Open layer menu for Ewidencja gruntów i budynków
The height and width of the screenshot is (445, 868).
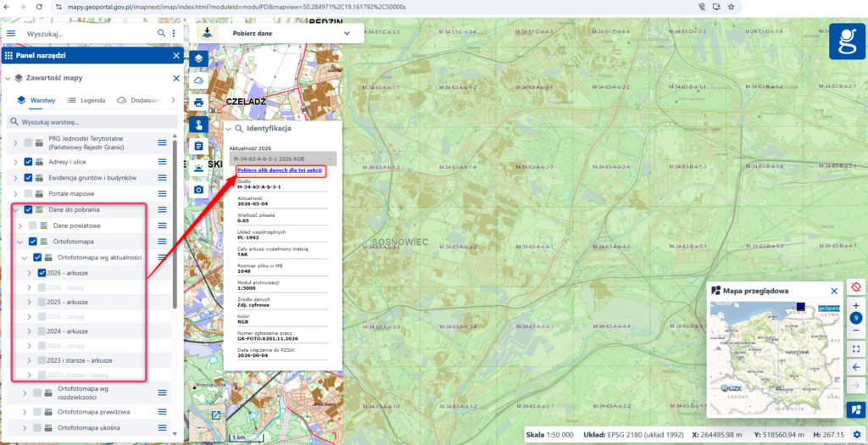pos(162,178)
